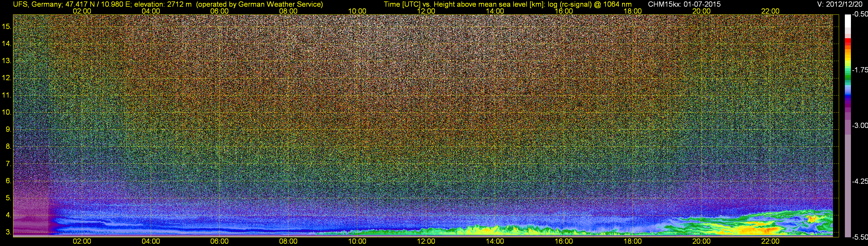Click the "12." height axis label

[x=7, y=78]
